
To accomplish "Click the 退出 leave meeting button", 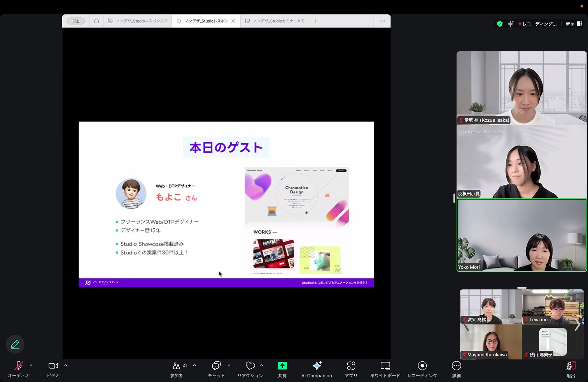I will (x=570, y=366).
